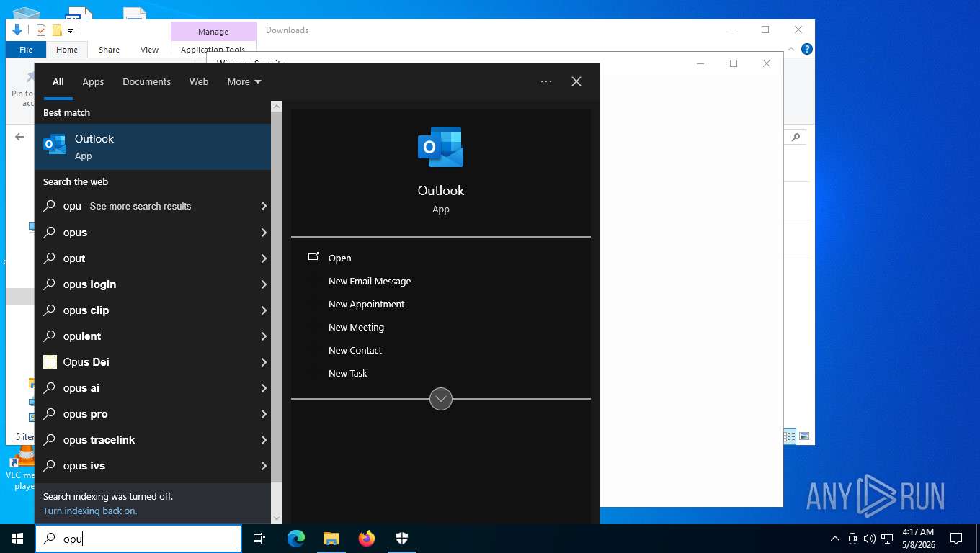Click the taskbar search input box
This screenshot has width=980, height=553.
[138, 539]
